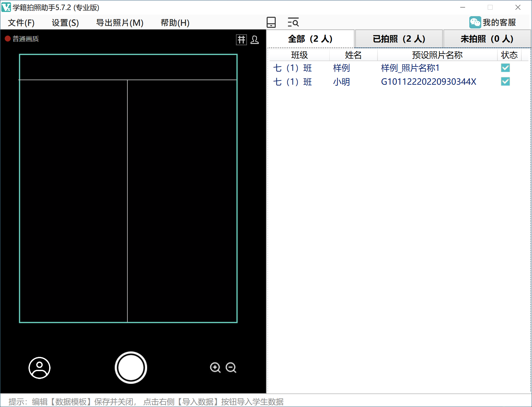
Task: Toggle the head silhouette guide icon
Action: tap(255, 40)
